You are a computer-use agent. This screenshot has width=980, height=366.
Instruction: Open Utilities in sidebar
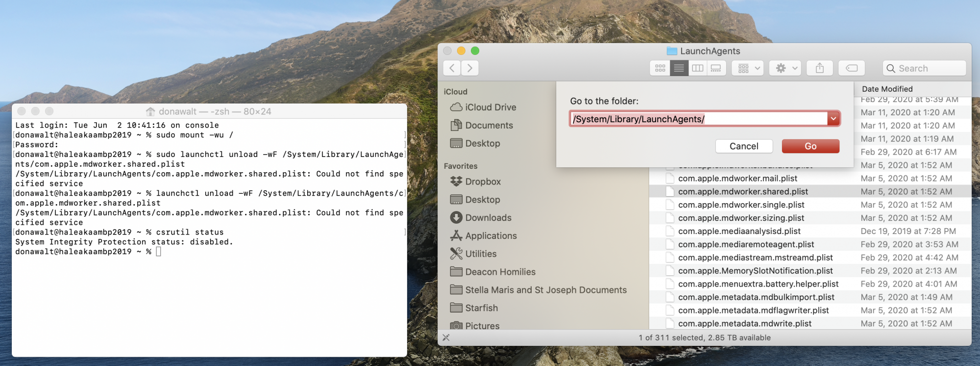pos(473,254)
